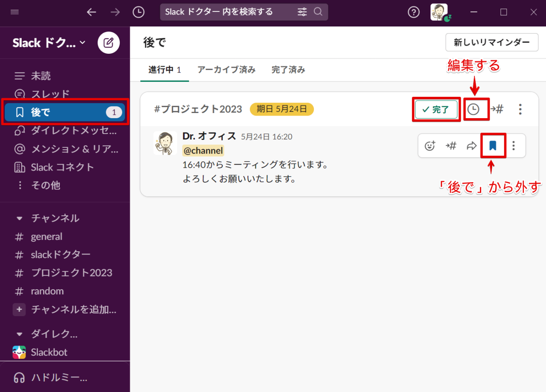The height and width of the screenshot is (392, 546).
Task: Click 期日 5月24日 due date badge
Action: pos(282,109)
